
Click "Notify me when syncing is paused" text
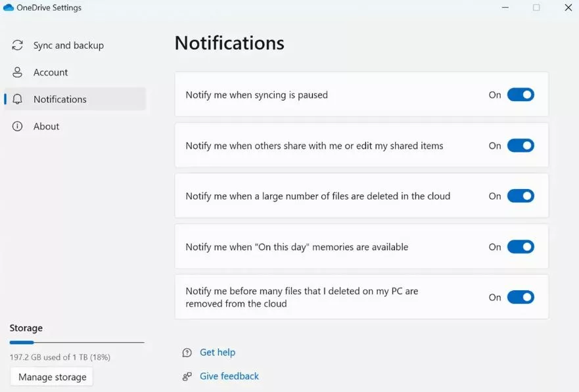[256, 95]
